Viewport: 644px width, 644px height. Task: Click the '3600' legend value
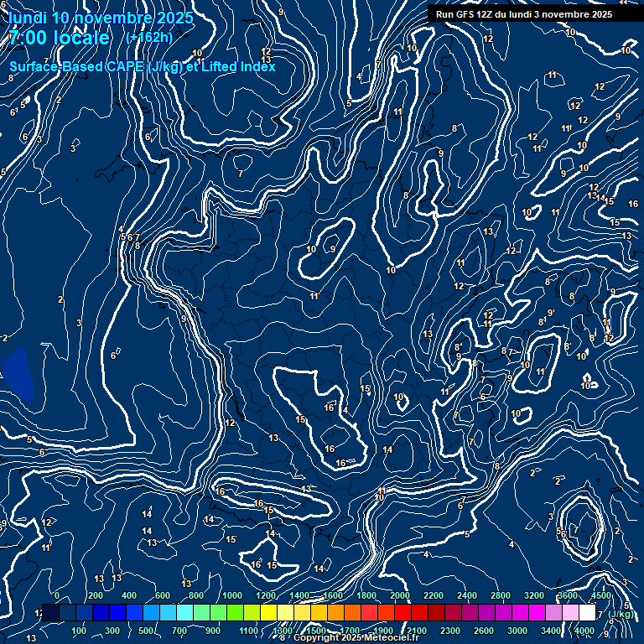coord(567,595)
